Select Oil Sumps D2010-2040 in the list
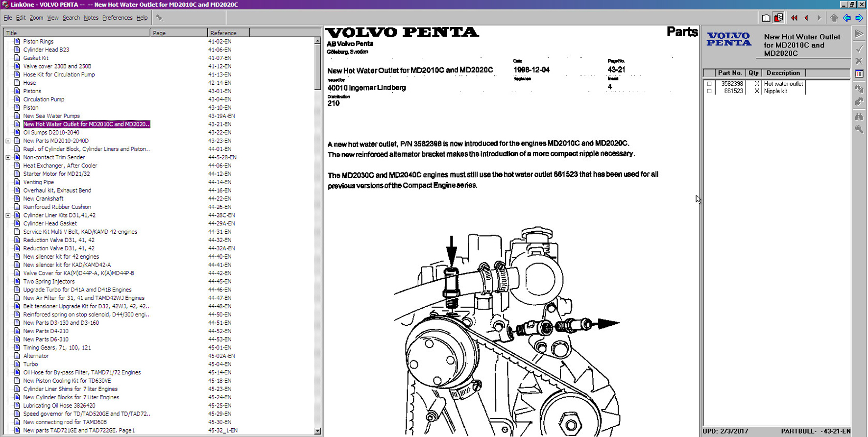The height and width of the screenshot is (437, 868). (51, 132)
